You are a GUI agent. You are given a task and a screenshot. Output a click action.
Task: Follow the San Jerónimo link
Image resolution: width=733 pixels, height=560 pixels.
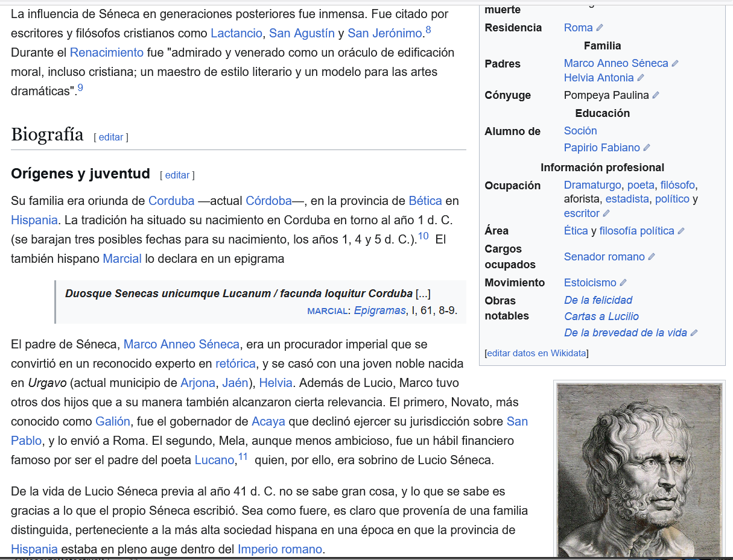point(385,33)
